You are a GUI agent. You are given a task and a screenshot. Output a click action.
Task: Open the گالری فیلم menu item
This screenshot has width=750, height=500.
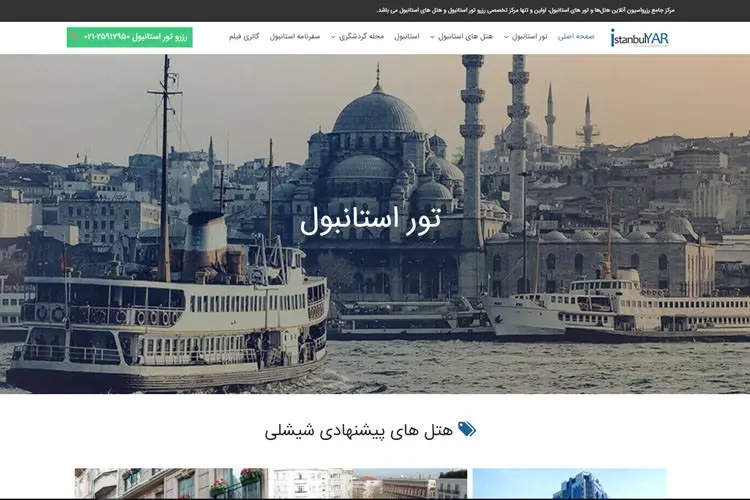[244, 37]
